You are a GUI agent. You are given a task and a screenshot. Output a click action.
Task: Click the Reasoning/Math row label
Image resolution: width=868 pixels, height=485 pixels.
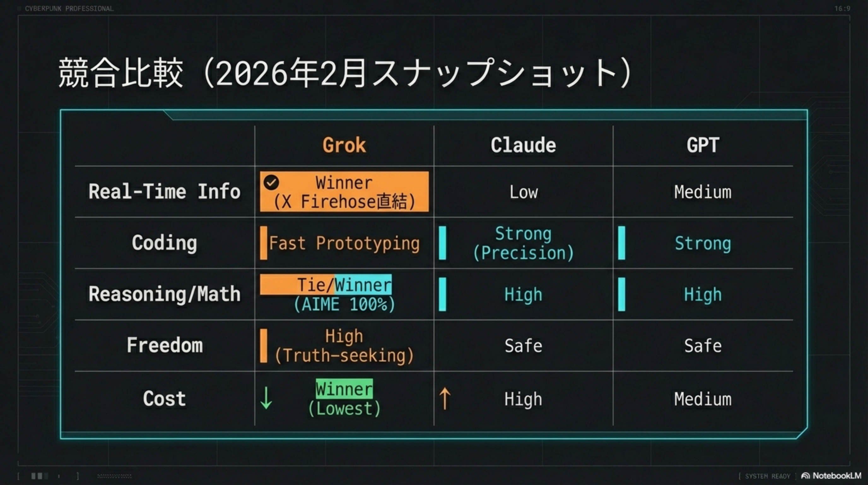tap(164, 294)
